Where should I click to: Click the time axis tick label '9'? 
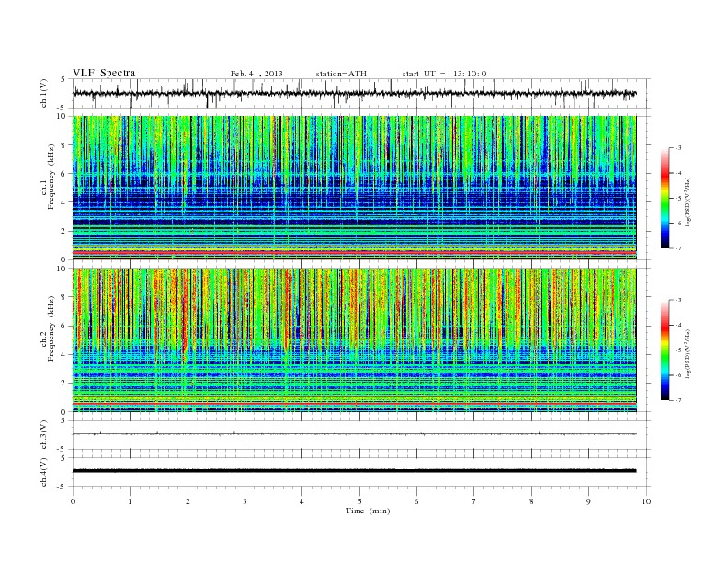point(588,501)
